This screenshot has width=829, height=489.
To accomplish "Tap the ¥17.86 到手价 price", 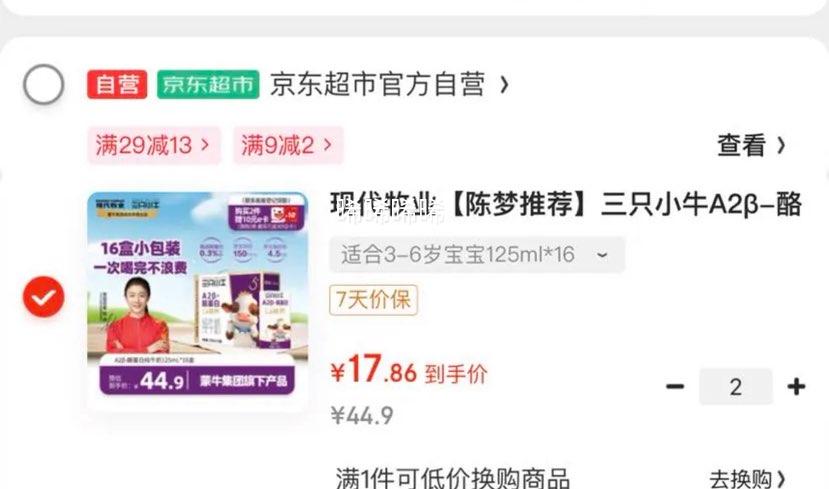I will click(x=408, y=370).
